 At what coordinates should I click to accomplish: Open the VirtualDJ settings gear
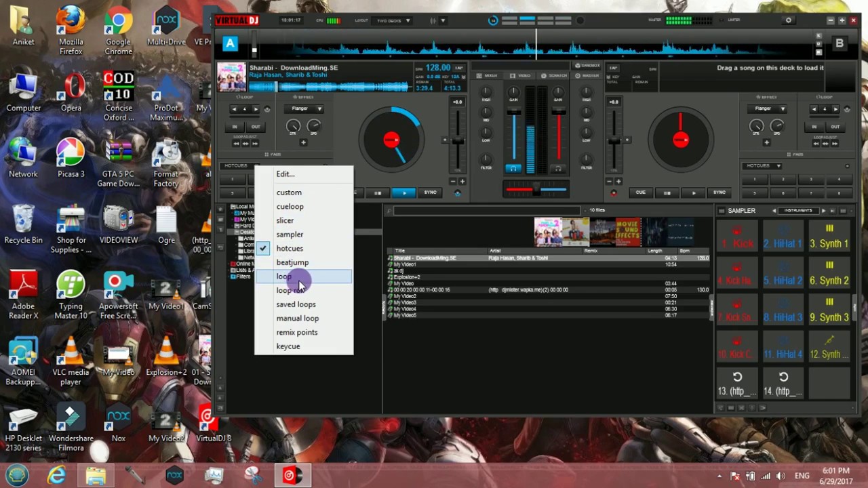[x=788, y=20]
